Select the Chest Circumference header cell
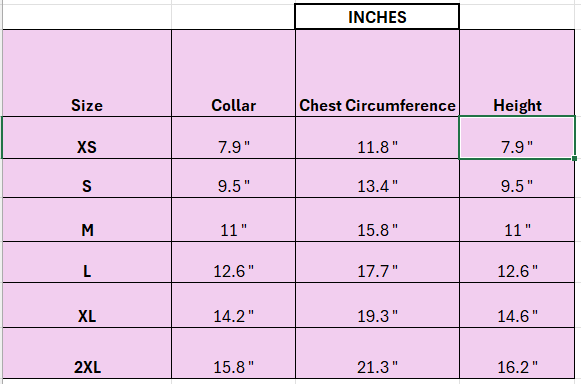The image size is (581, 384). point(377,73)
